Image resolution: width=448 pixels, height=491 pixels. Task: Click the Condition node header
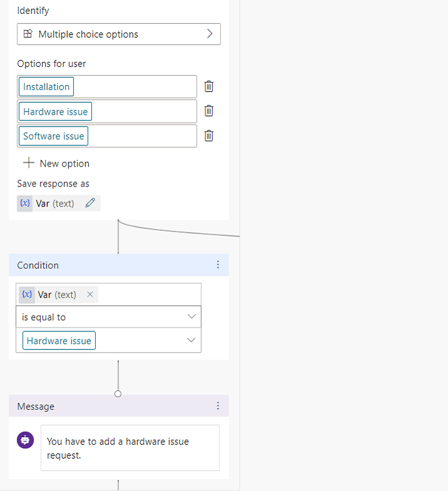pos(119,265)
